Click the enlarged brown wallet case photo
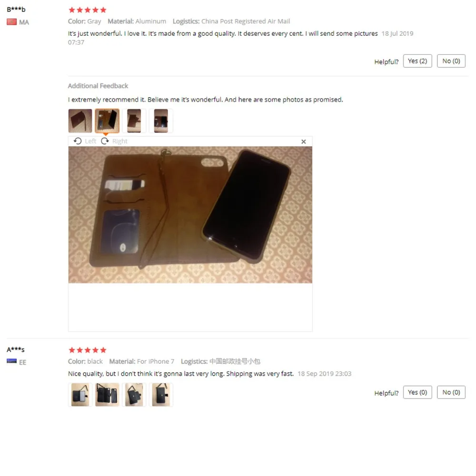Image resolution: width=476 pixels, height=476 pixels. (190, 215)
